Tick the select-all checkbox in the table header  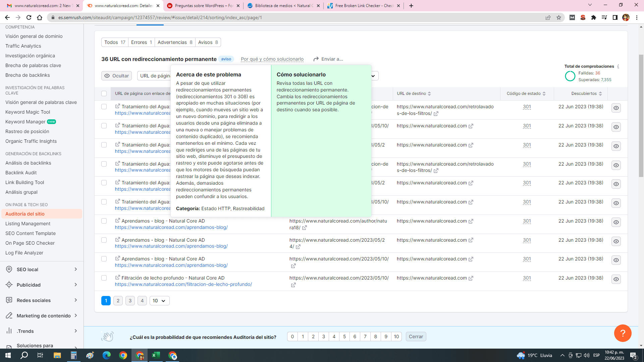(104, 94)
